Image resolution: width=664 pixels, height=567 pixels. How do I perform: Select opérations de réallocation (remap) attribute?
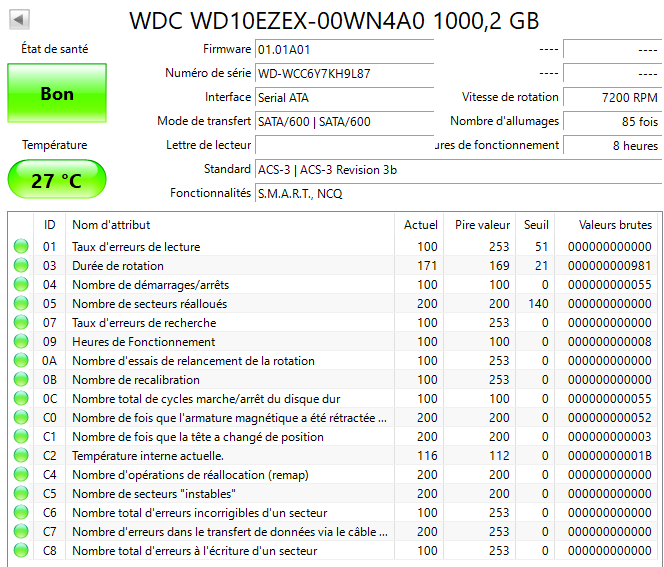190,475
